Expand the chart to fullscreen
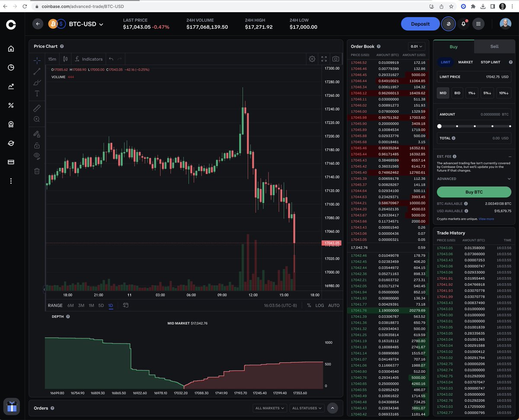The image size is (519, 420). coord(324,59)
